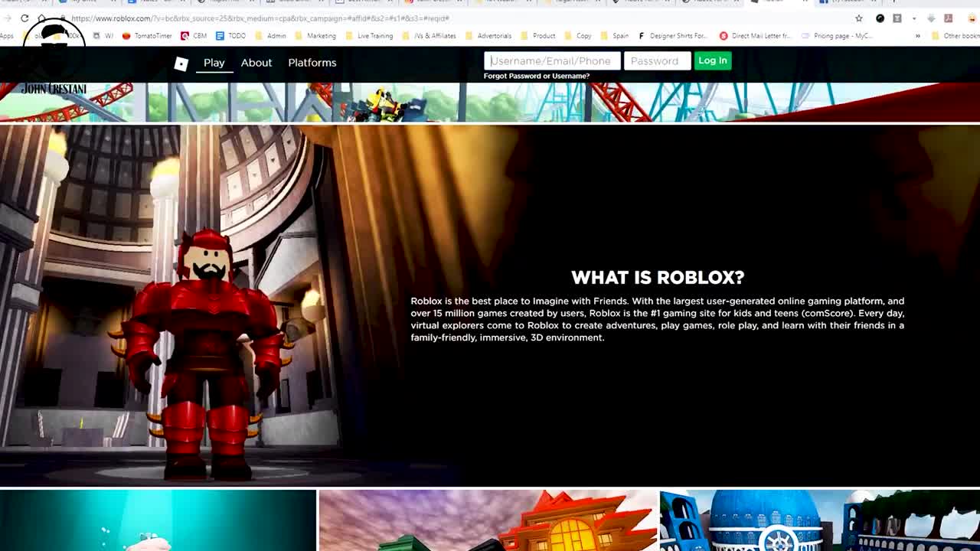Click the WHAT IS ROBLOX? heading
Image resolution: width=980 pixels, height=551 pixels.
click(658, 277)
